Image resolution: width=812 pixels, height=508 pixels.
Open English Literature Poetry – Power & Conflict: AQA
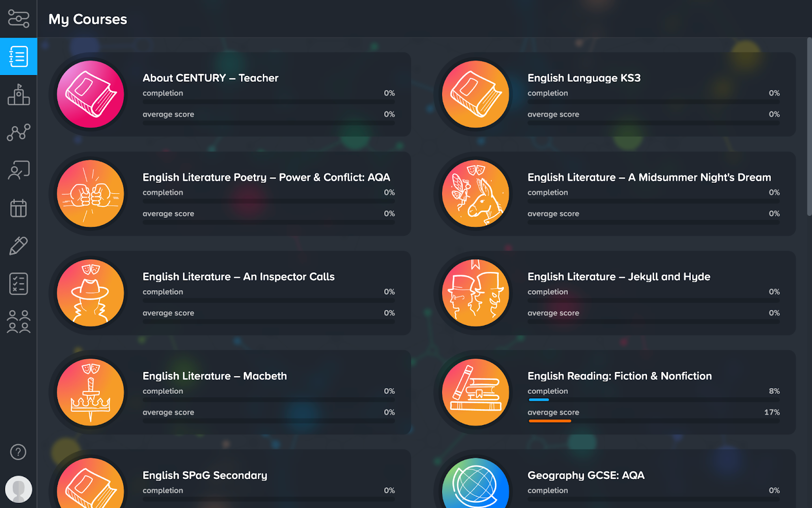click(x=266, y=177)
